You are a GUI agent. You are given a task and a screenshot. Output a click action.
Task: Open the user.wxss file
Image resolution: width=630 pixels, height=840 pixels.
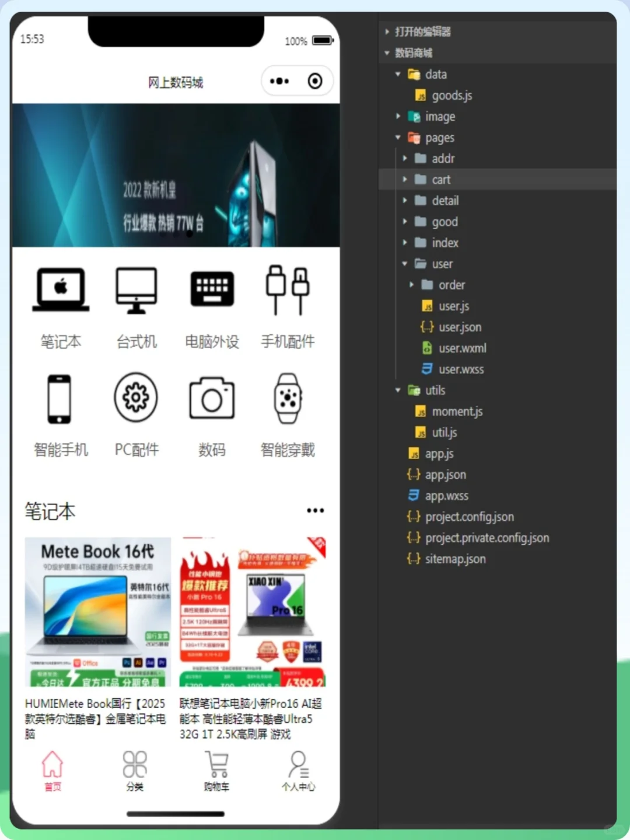pos(461,369)
